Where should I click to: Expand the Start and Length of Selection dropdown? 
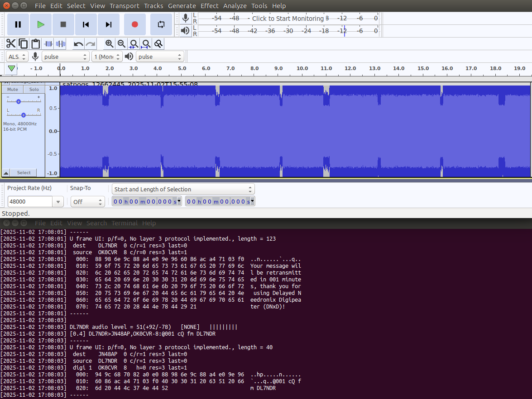(x=250, y=189)
